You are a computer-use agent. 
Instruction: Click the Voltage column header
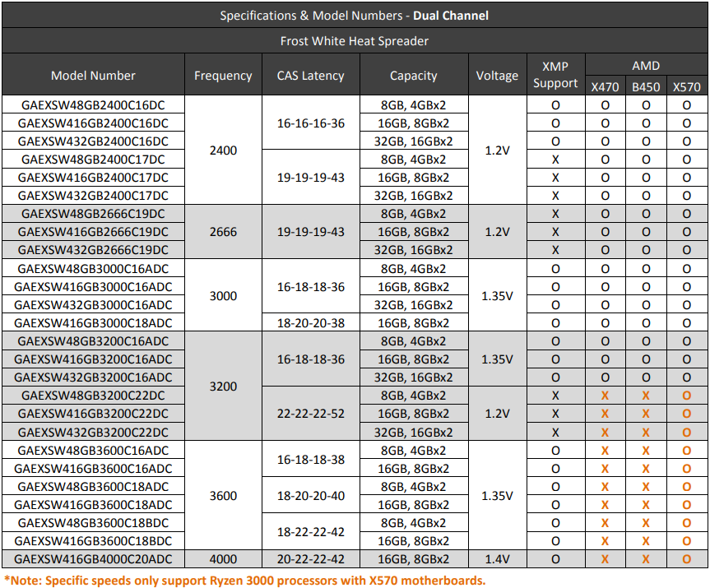point(497,75)
